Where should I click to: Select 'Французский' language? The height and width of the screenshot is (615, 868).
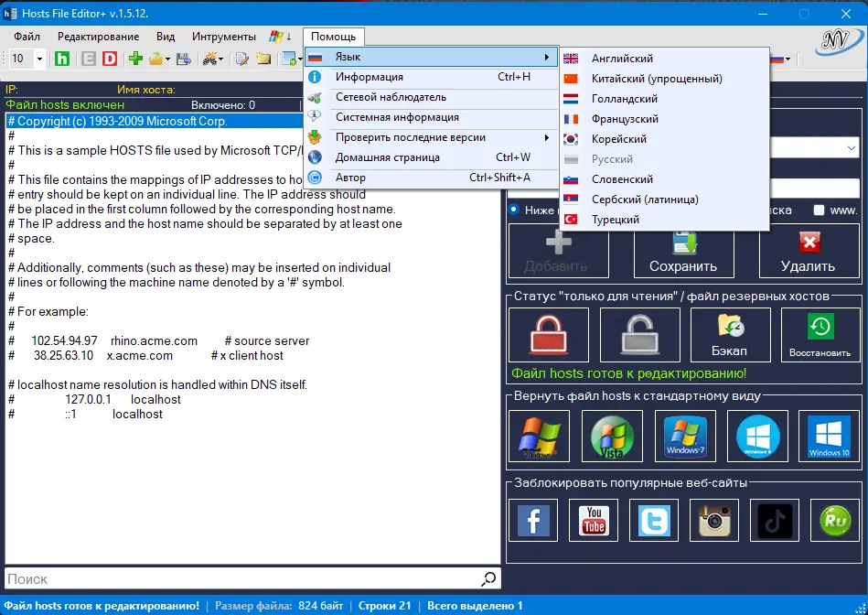[664, 119]
